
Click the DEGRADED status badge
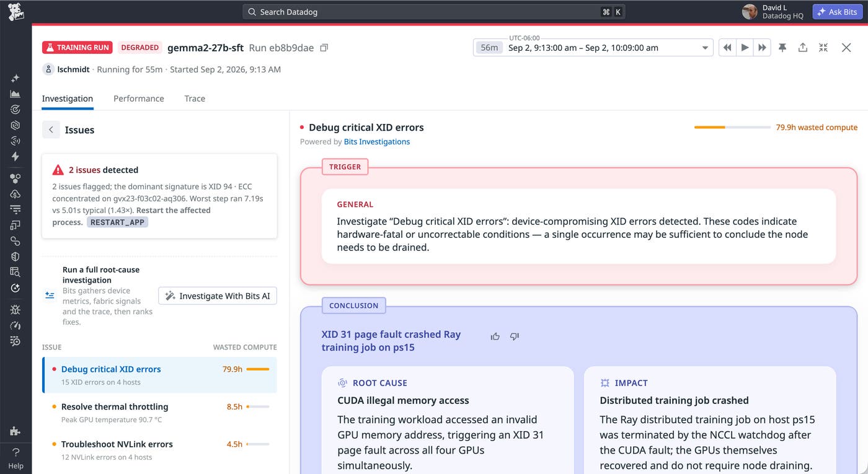point(140,48)
